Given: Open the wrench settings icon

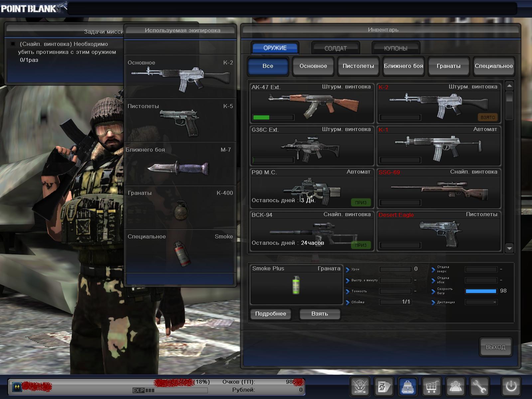Looking at the screenshot, I should click(x=479, y=386).
